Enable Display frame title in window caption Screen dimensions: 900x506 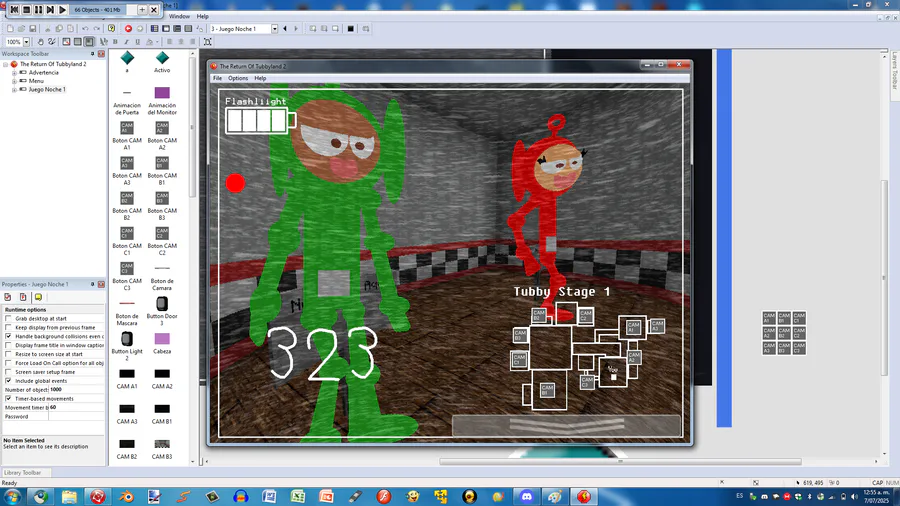[x=9, y=345]
